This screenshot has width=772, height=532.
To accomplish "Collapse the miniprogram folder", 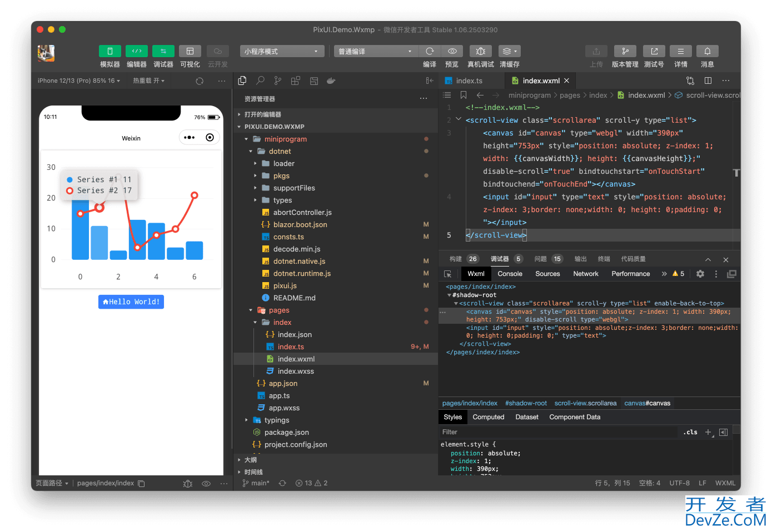I will [336, 139].
